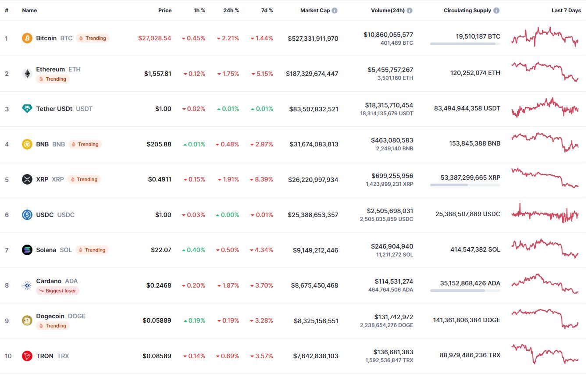Click Bitcoin circulating supply progress bar
Viewport: 588px width, 377px height.
(x=465, y=44)
